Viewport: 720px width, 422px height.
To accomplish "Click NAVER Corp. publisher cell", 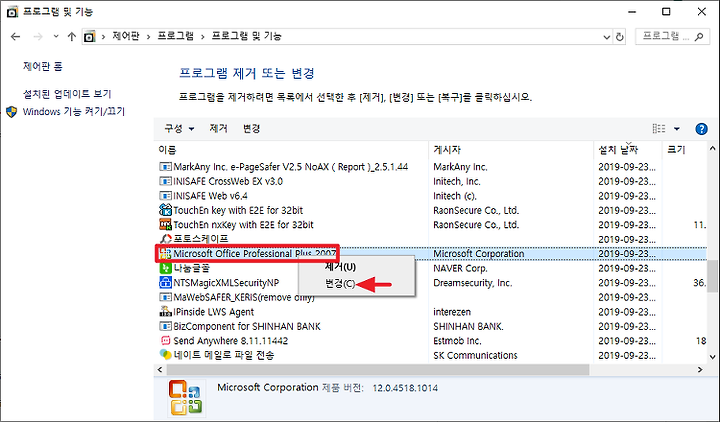I will pos(460,268).
